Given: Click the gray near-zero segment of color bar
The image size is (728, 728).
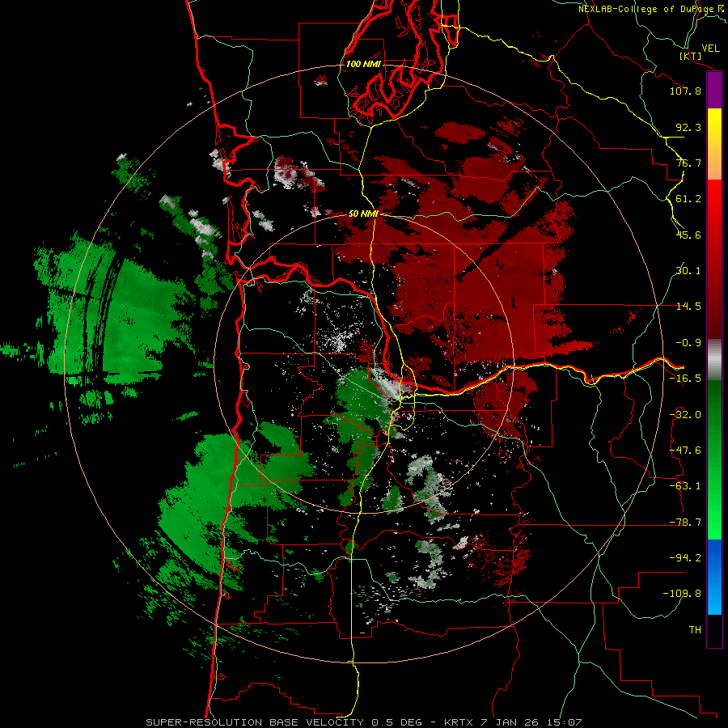Looking at the screenshot, I should (714, 360).
